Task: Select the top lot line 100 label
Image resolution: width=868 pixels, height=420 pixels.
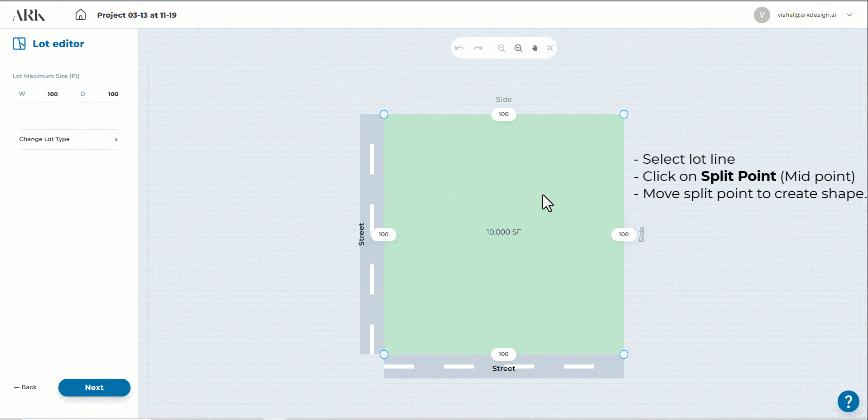Action: [x=503, y=114]
